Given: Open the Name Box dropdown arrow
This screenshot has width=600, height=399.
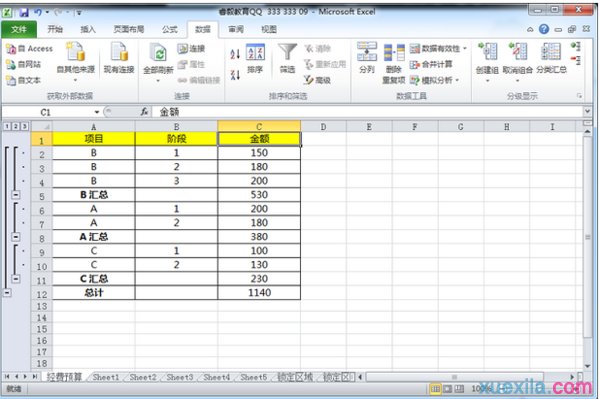Looking at the screenshot, I should coord(97,112).
